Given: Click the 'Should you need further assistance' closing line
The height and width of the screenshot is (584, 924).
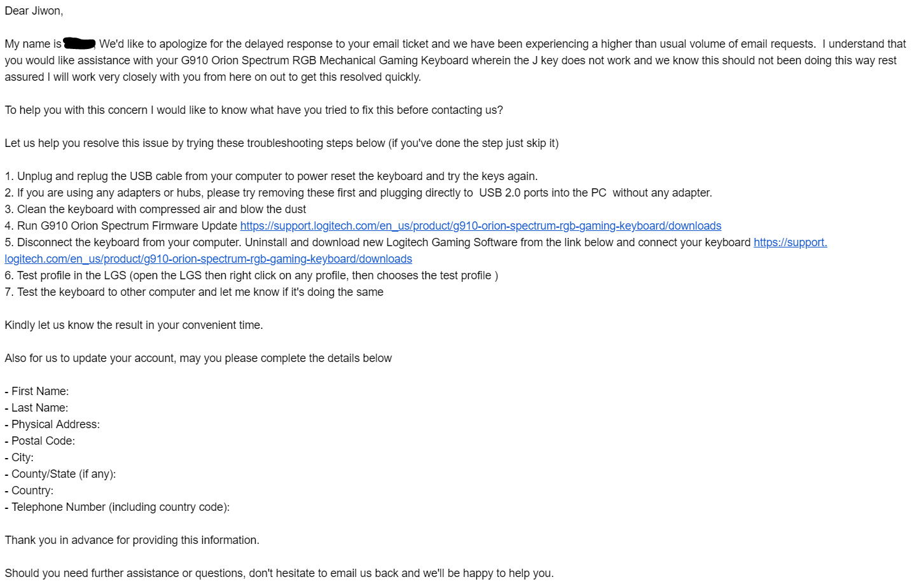Looking at the screenshot, I should (x=279, y=573).
